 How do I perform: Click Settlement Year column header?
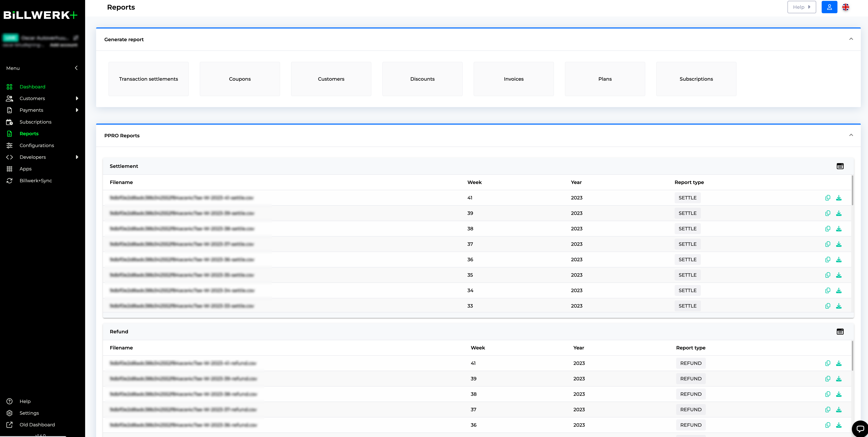point(576,182)
